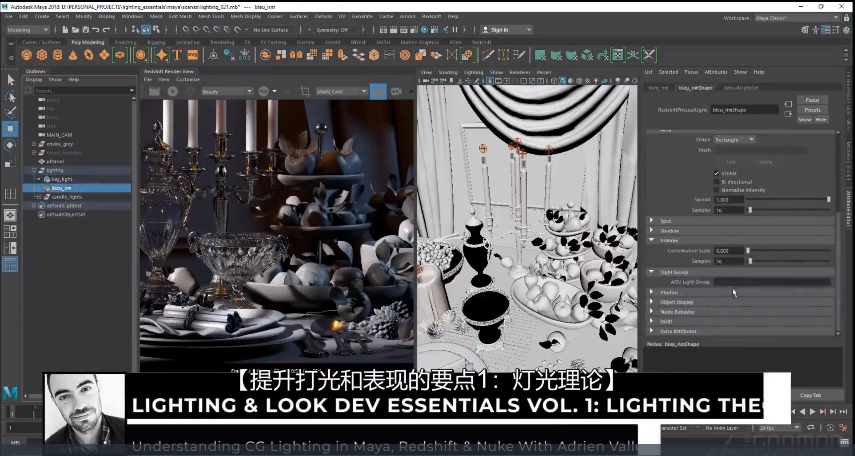Open the Sign In dropdown
The image size is (855, 456).
[x=506, y=30]
